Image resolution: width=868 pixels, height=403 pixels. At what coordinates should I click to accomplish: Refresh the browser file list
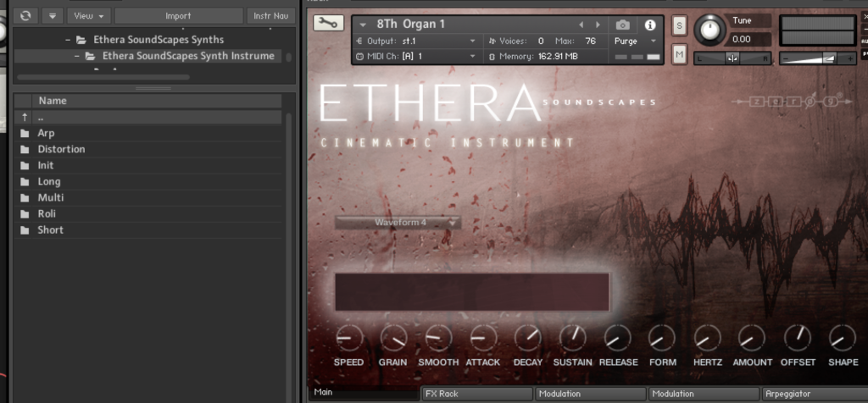pyautogui.click(x=25, y=15)
